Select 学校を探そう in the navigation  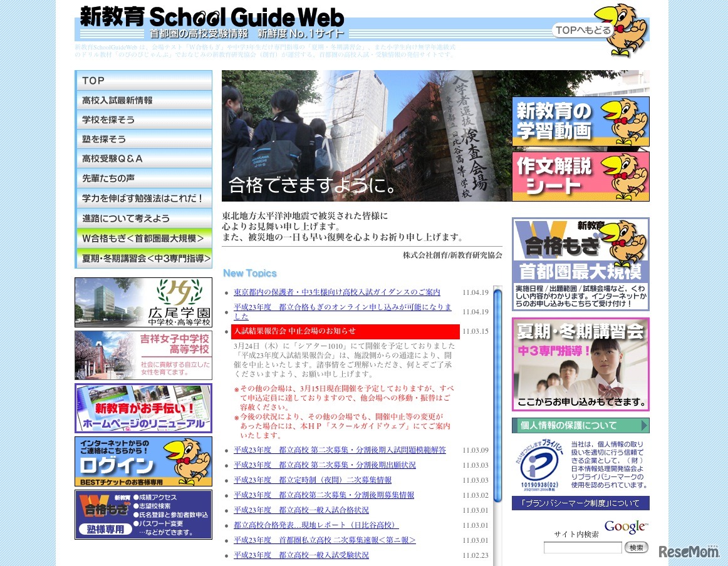(144, 120)
